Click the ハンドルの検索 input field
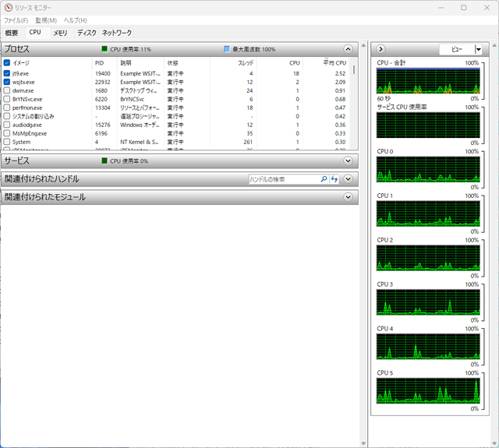 pyautogui.click(x=284, y=179)
